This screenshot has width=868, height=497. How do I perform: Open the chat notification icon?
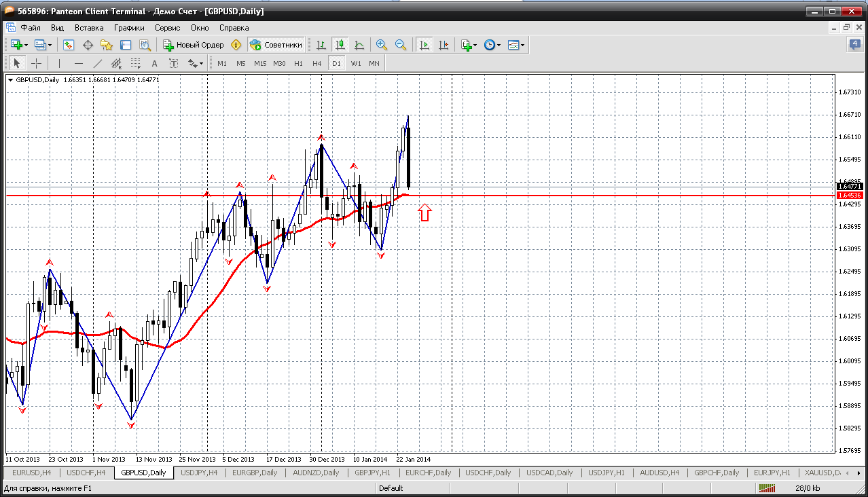854,45
